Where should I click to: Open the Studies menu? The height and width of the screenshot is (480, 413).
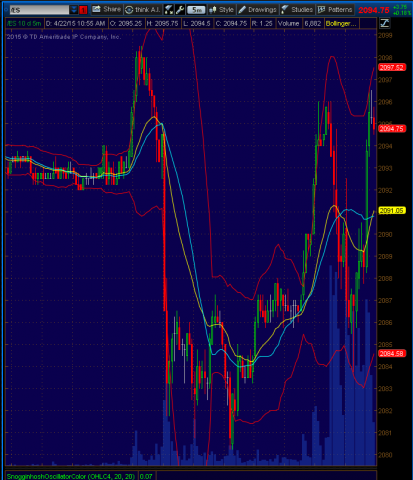[297, 10]
